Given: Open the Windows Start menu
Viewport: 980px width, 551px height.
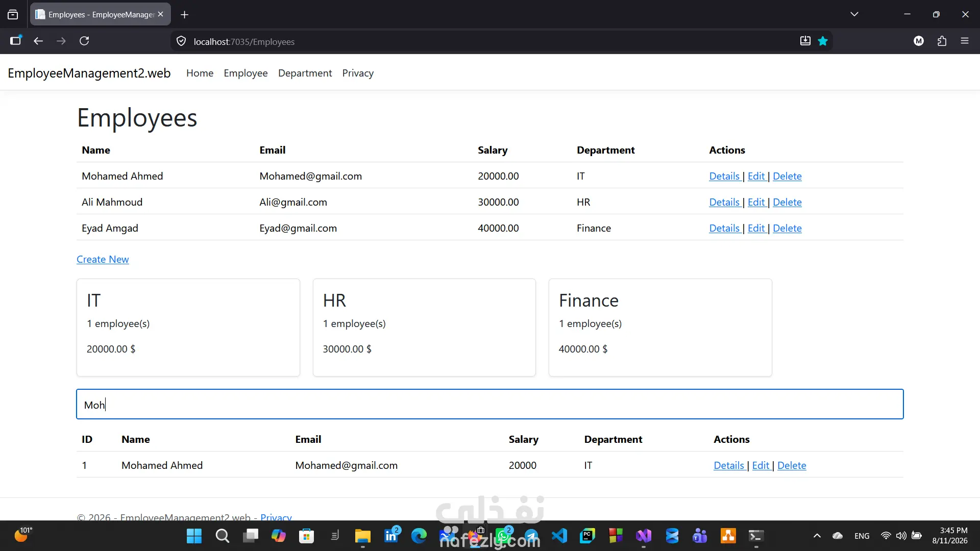Looking at the screenshot, I should [194, 536].
